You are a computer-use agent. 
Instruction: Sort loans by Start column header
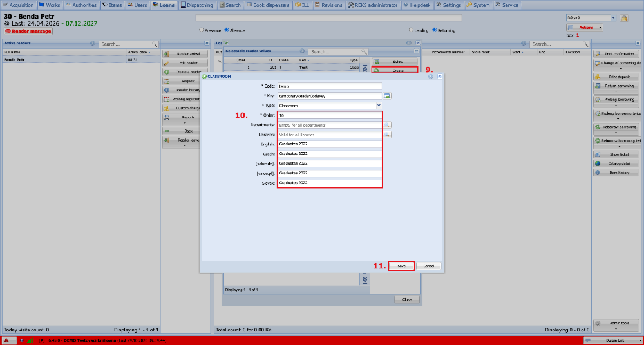point(524,53)
